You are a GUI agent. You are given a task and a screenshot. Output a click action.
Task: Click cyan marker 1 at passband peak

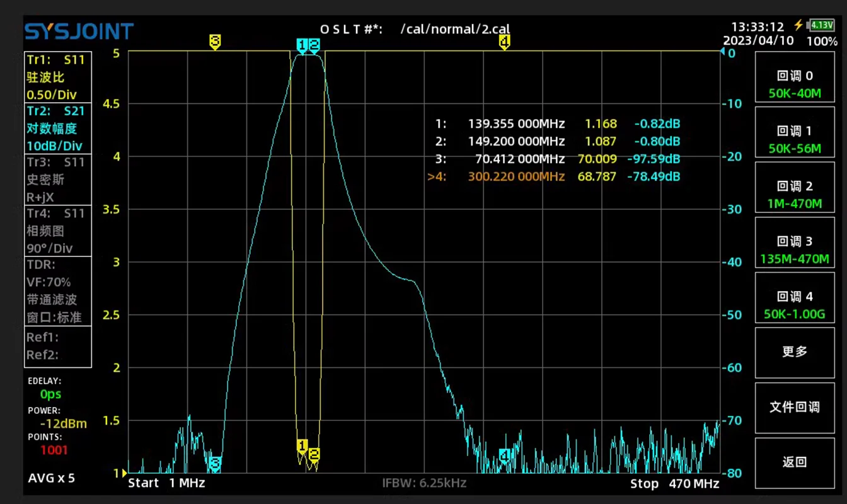[x=302, y=45]
